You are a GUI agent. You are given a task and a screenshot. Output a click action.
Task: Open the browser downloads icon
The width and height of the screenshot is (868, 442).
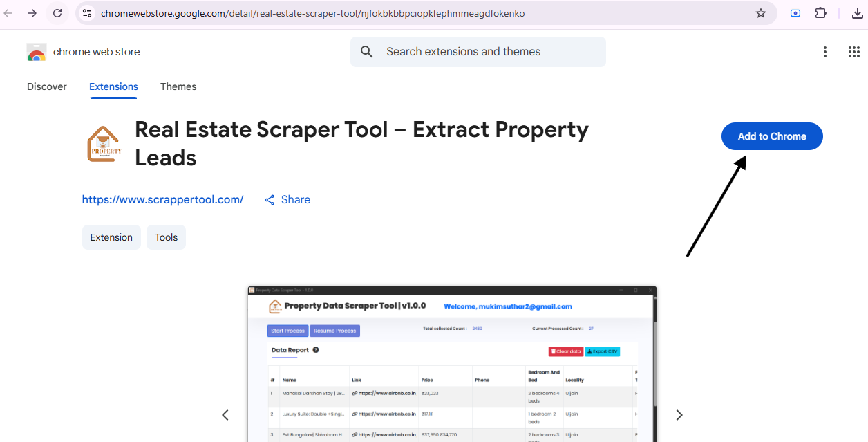pos(857,13)
